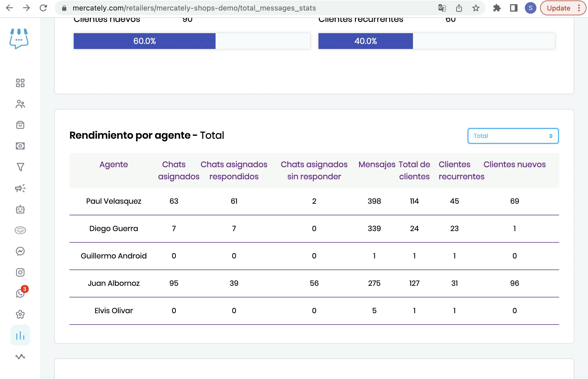This screenshot has height=379, width=588.
Task: Open the Messenger chats sidebar icon
Action: (x=20, y=251)
